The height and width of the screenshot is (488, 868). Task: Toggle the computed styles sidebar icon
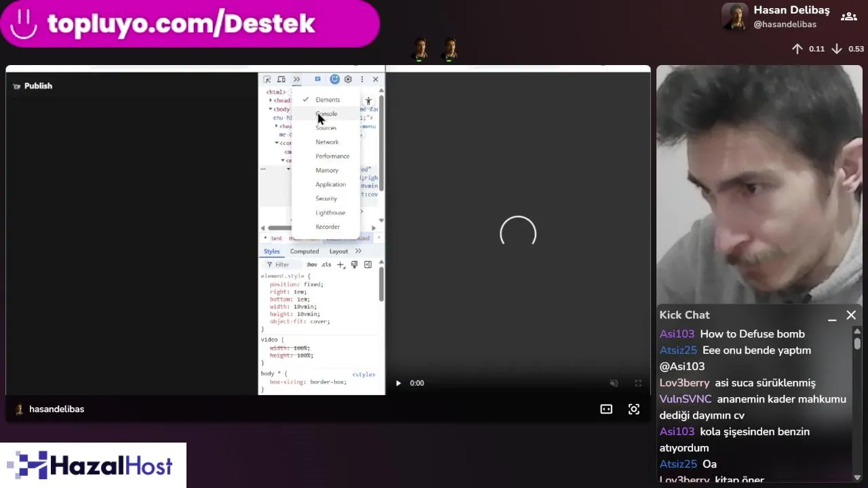[x=368, y=265]
